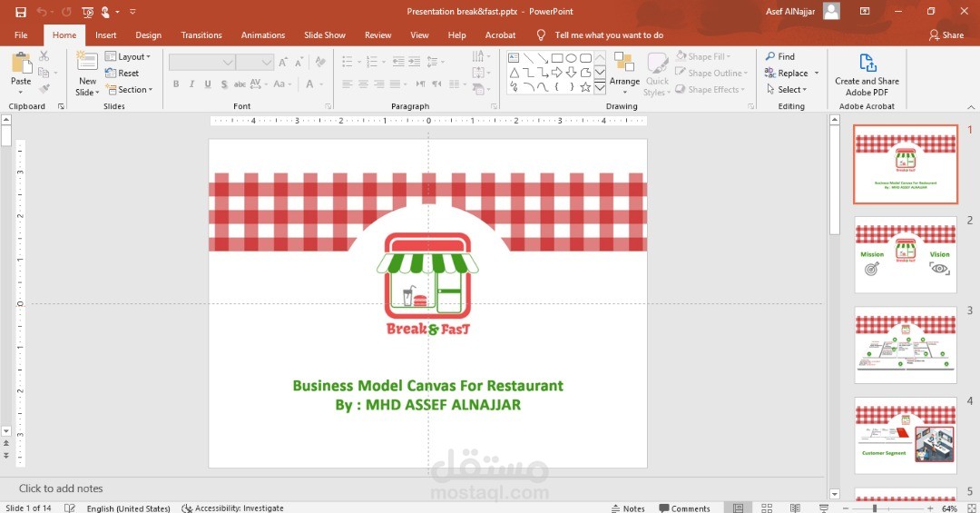Switch to the Animations tab
The width and height of the screenshot is (980, 513).
coord(263,35)
